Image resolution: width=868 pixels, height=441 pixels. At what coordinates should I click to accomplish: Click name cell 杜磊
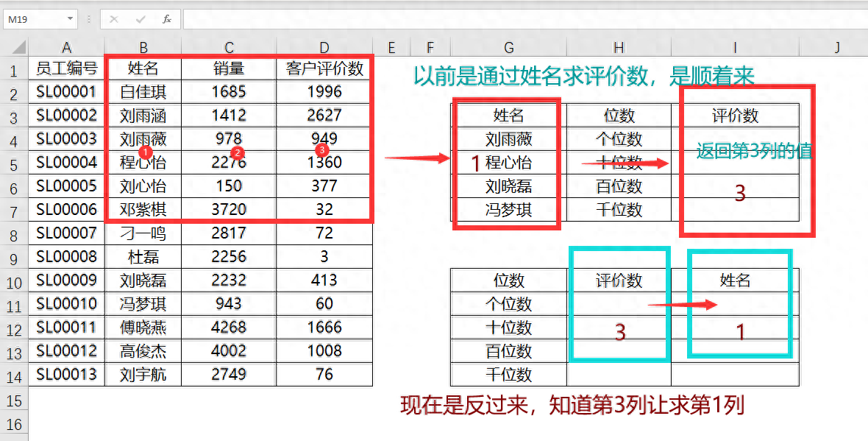[x=143, y=256]
